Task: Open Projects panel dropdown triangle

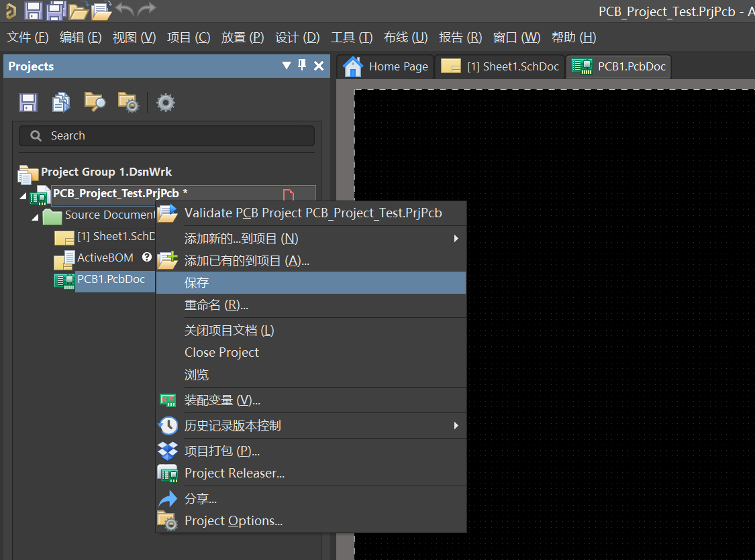Action: [287, 65]
